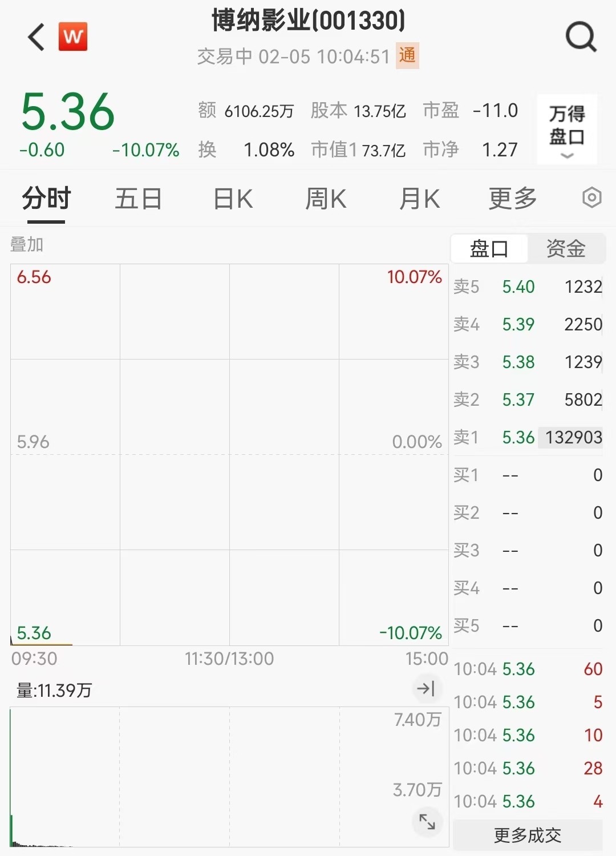
Task: Tap the orange 通 badge
Action: tap(407, 56)
